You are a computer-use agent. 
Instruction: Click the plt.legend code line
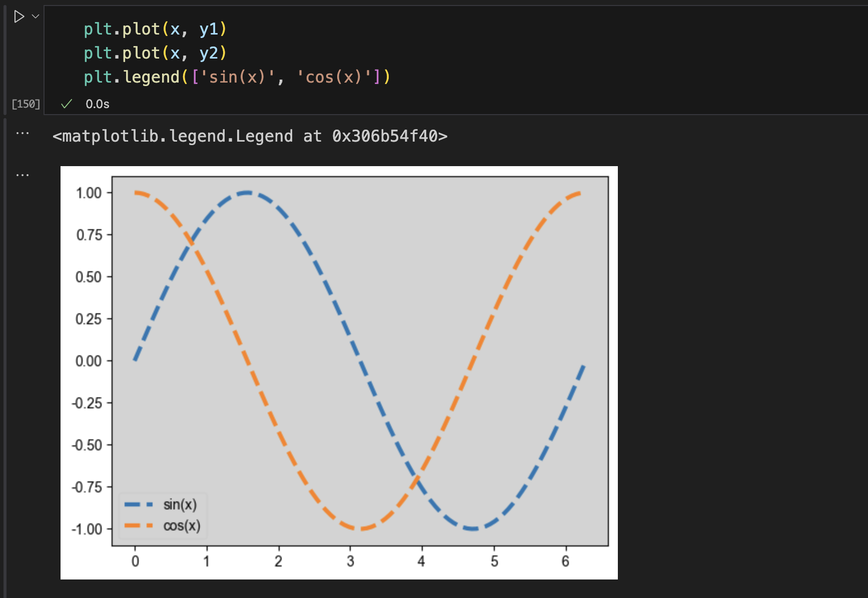click(237, 77)
